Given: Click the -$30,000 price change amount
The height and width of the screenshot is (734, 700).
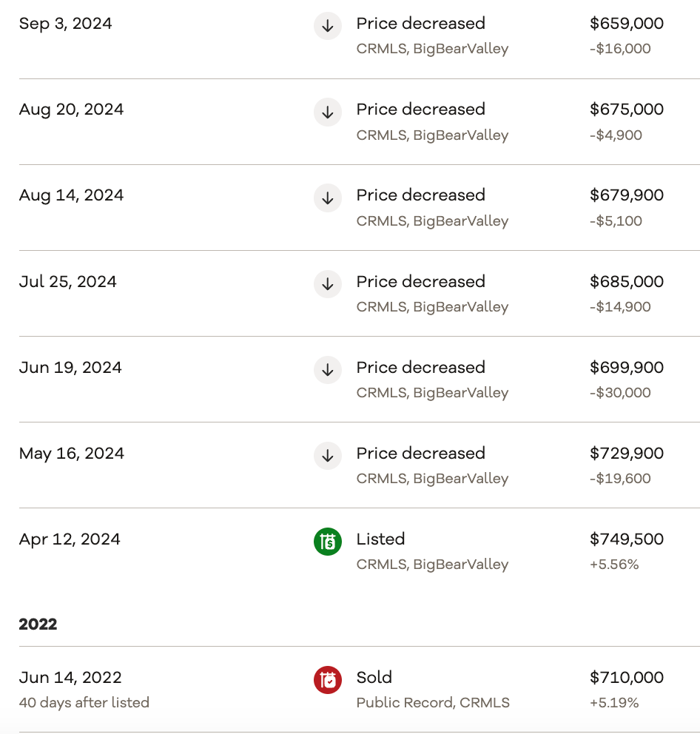Looking at the screenshot, I should click(620, 393).
